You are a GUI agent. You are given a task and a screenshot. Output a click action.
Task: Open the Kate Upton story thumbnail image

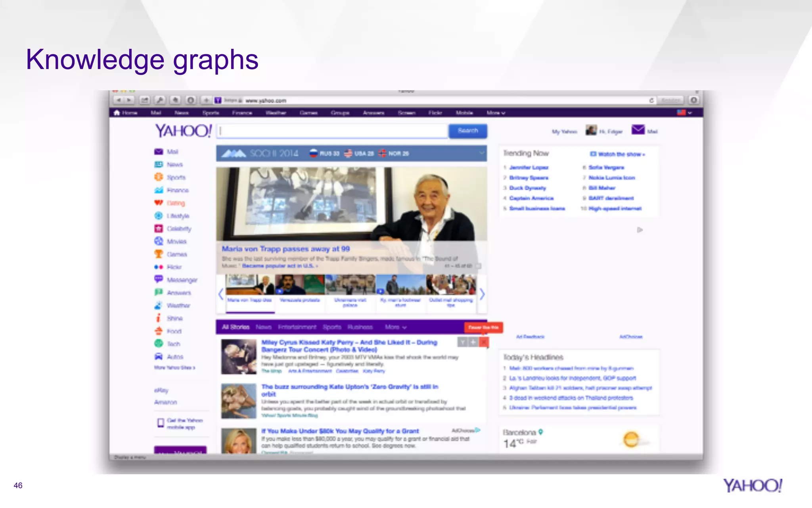tap(239, 401)
